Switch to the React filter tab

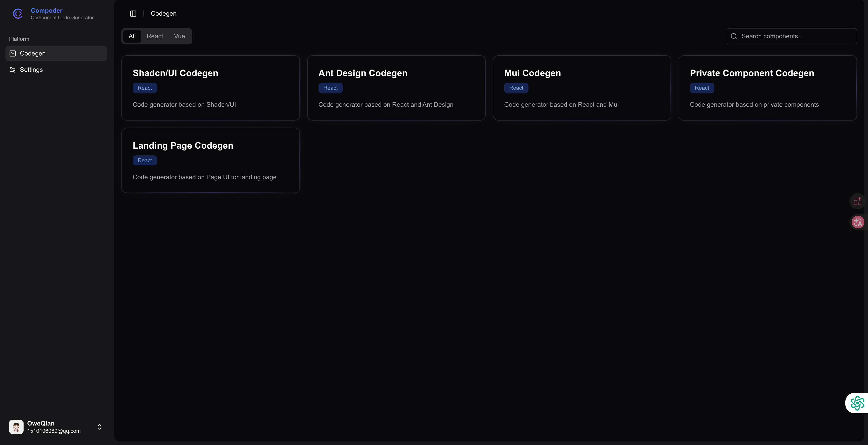(x=155, y=36)
